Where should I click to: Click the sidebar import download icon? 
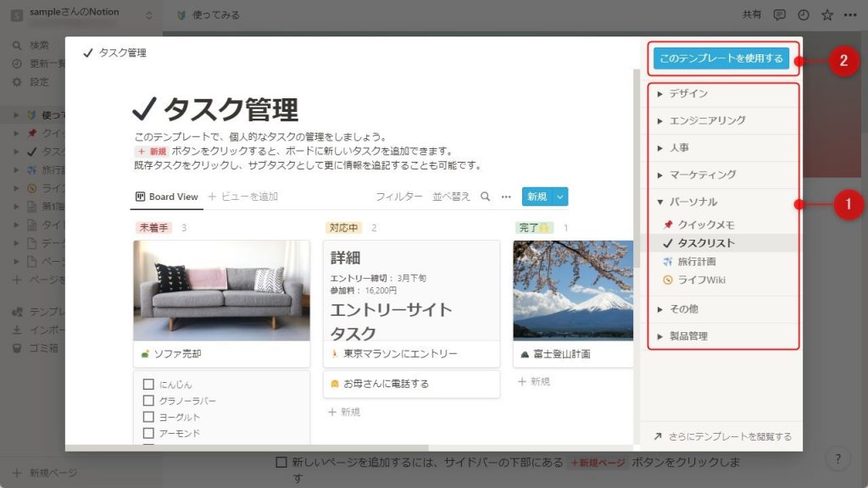click(17, 330)
